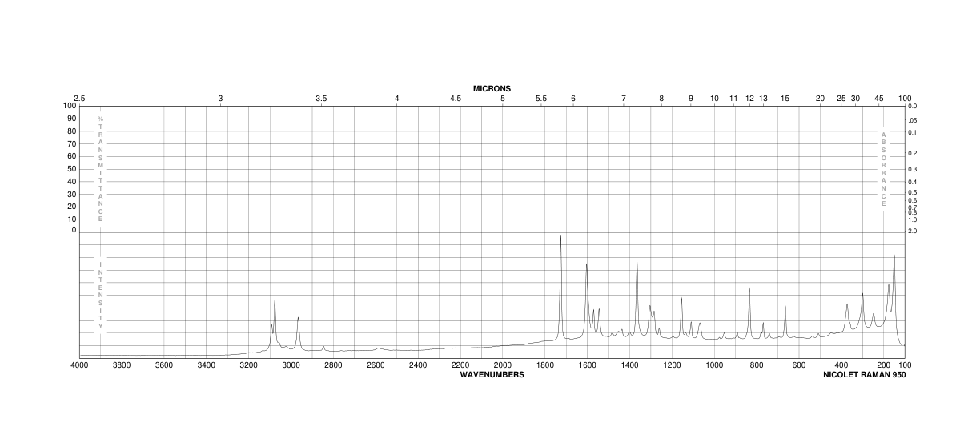Click the 8 microns tick label
980x423 pixels.
pyautogui.click(x=661, y=99)
